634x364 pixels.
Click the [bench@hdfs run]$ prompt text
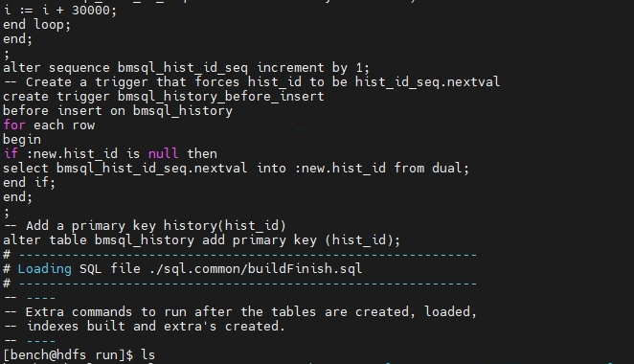point(68,355)
